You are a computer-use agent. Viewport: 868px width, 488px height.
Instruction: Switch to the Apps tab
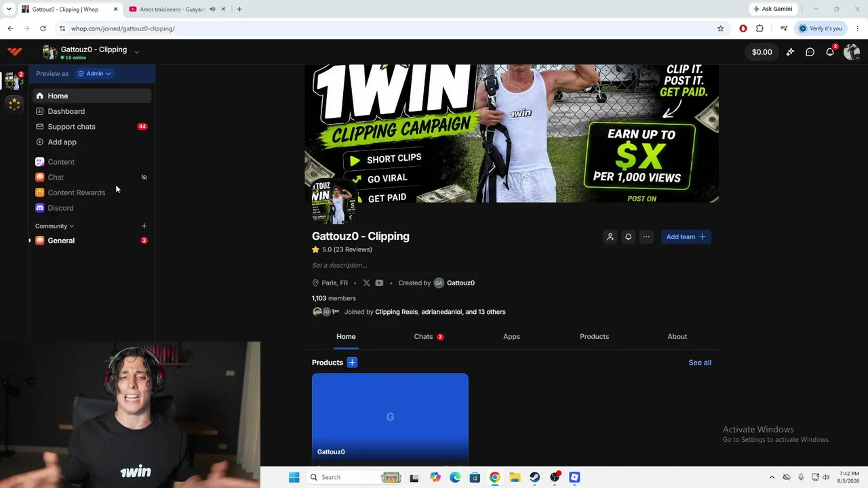(511, 337)
